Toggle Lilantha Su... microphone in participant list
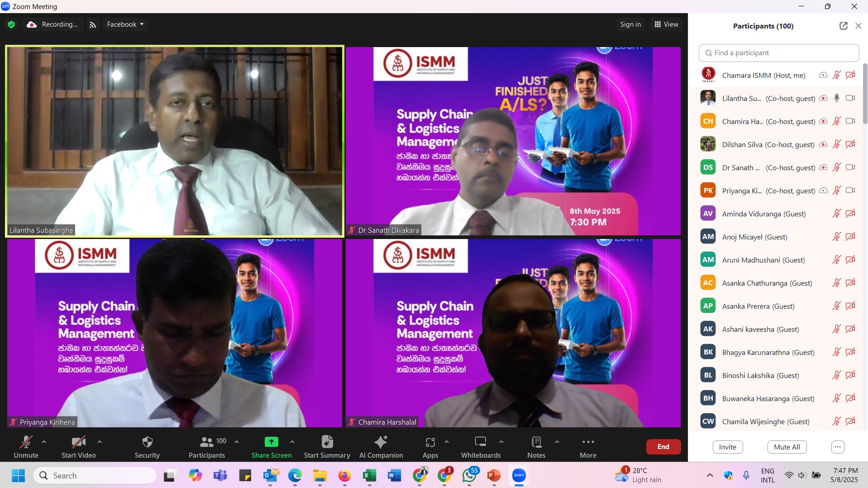 coord(837,98)
